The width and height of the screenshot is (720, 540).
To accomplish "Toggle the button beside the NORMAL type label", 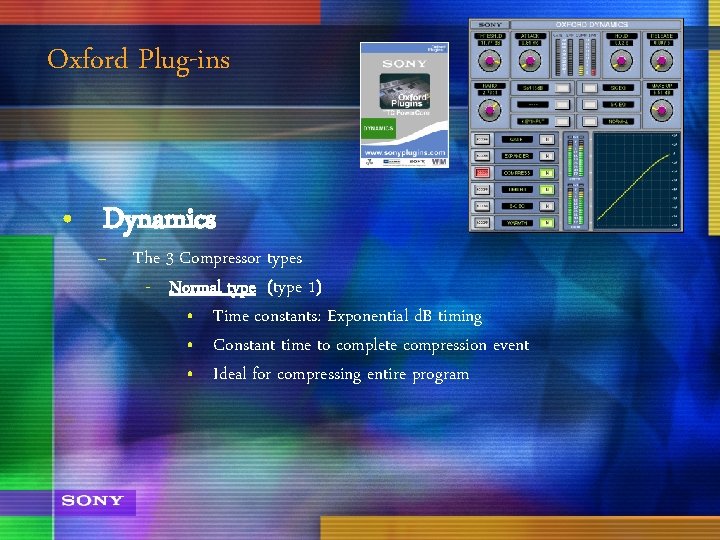I will point(590,122).
